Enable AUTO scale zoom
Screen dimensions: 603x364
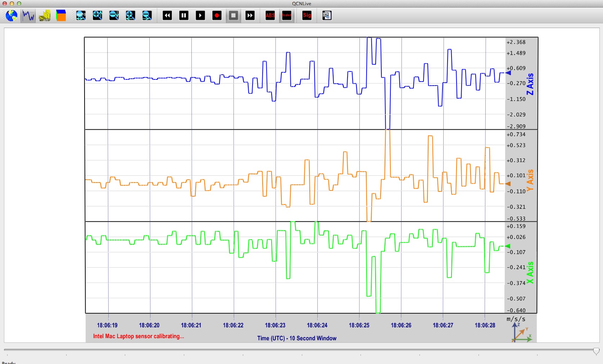pos(81,15)
